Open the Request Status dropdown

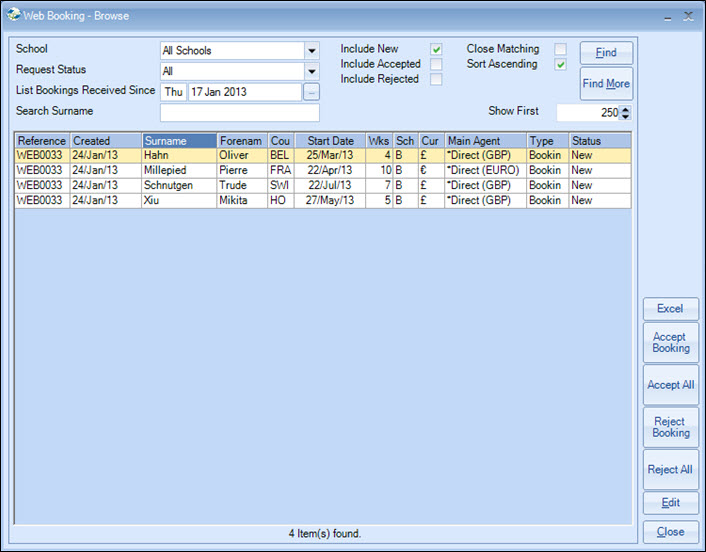click(311, 72)
